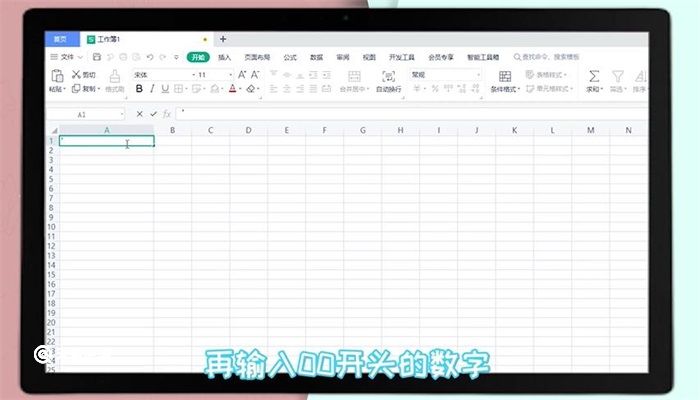The width and height of the screenshot is (700, 400).
Task: Open the 智能工具箱 tab
Action: (483, 57)
